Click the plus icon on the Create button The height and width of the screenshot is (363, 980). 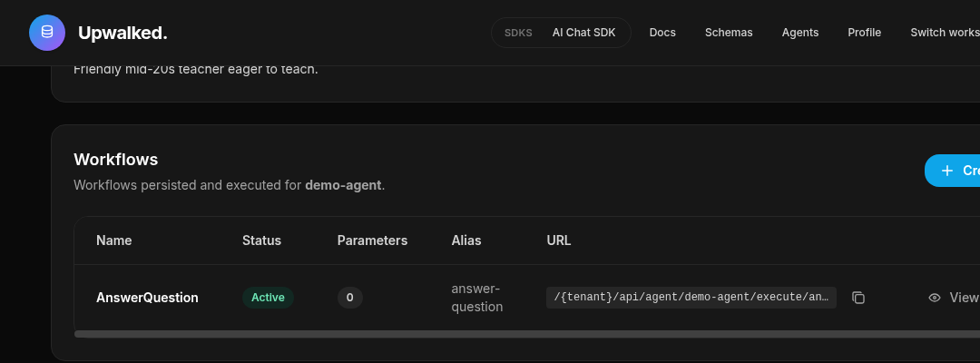click(946, 171)
